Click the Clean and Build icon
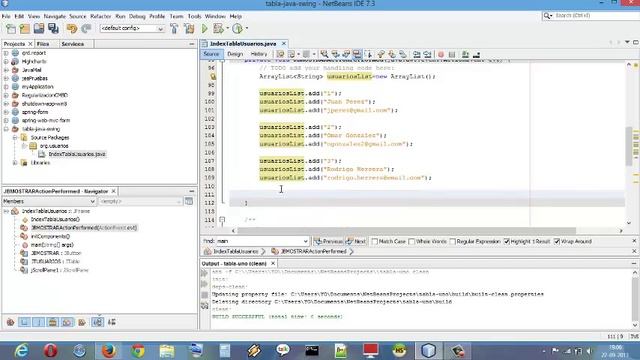The width and height of the screenshot is (640, 360). (189, 29)
